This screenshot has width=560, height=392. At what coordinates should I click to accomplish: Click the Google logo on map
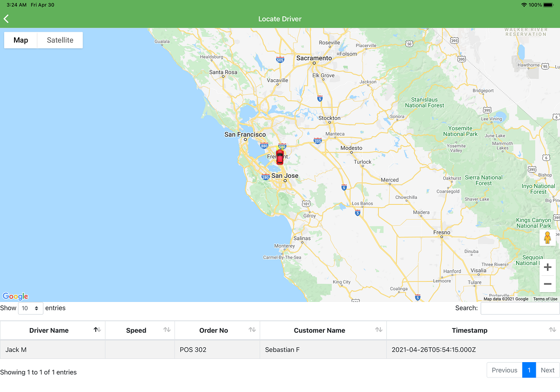[15, 296]
